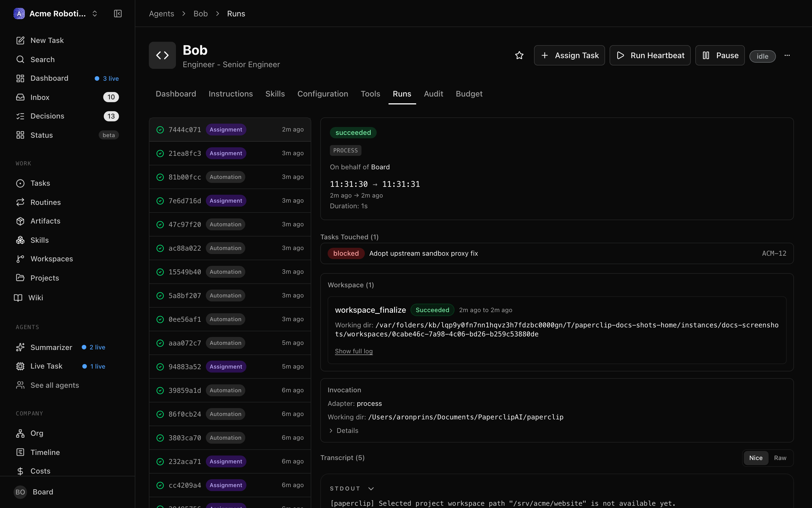Click Show full log link
Screen dimensions: 812x508
point(354,351)
